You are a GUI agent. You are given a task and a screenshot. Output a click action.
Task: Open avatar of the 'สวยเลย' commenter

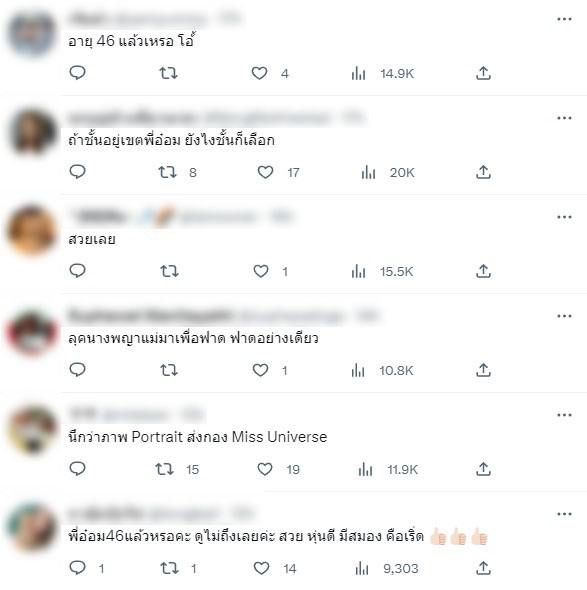click(x=32, y=230)
